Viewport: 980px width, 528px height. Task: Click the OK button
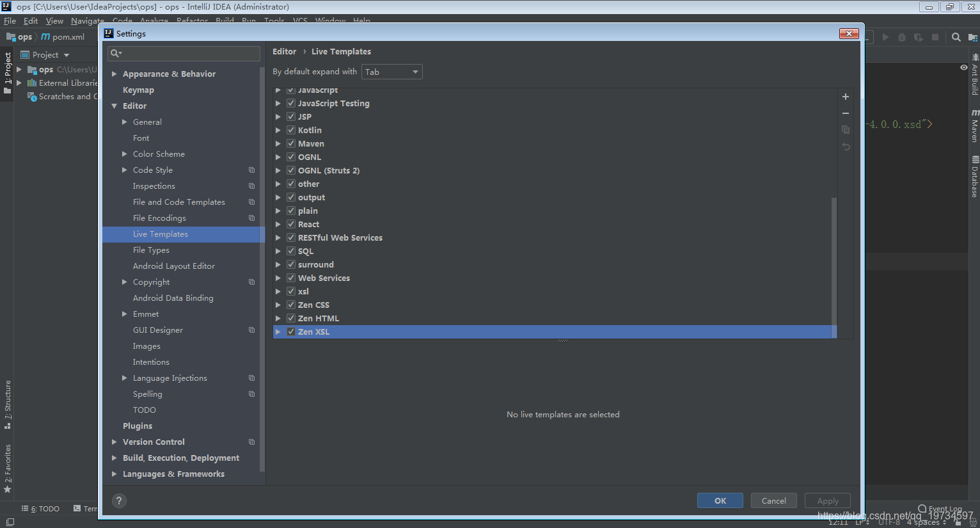coord(720,500)
